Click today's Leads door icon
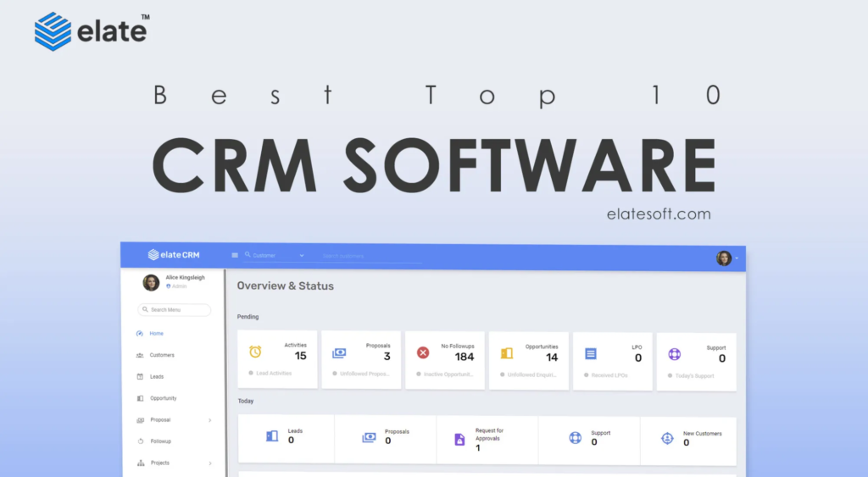Viewport: 868px width, 477px height. (x=272, y=436)
